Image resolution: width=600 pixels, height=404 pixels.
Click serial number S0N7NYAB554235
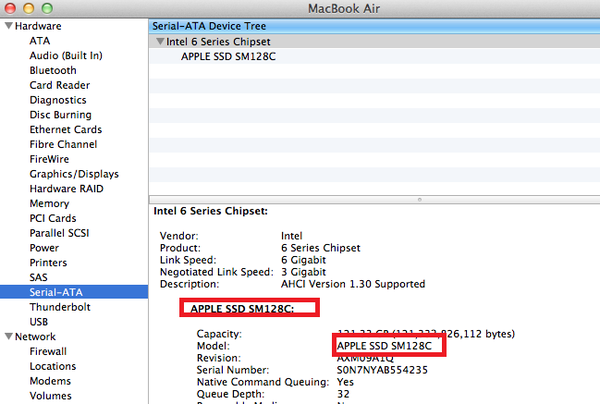pyautogui.click(x=382, y=370)
